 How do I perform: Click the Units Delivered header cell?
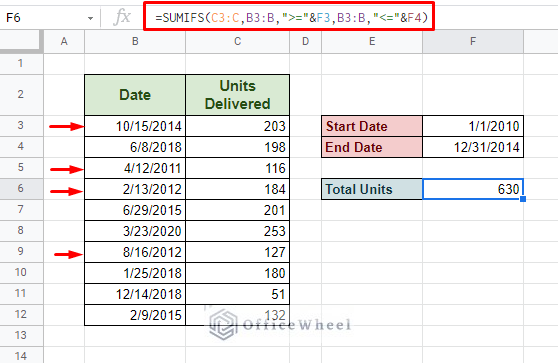tap(237, 95)
